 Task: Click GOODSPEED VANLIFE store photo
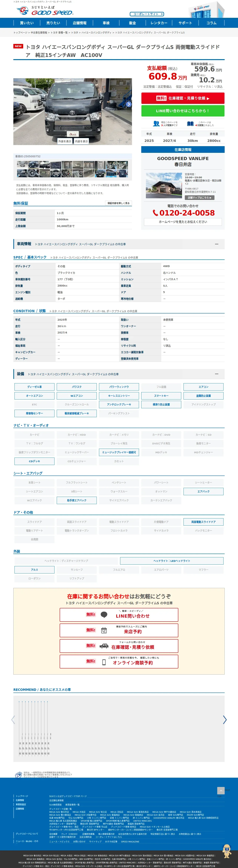click(x=164, y=186)
